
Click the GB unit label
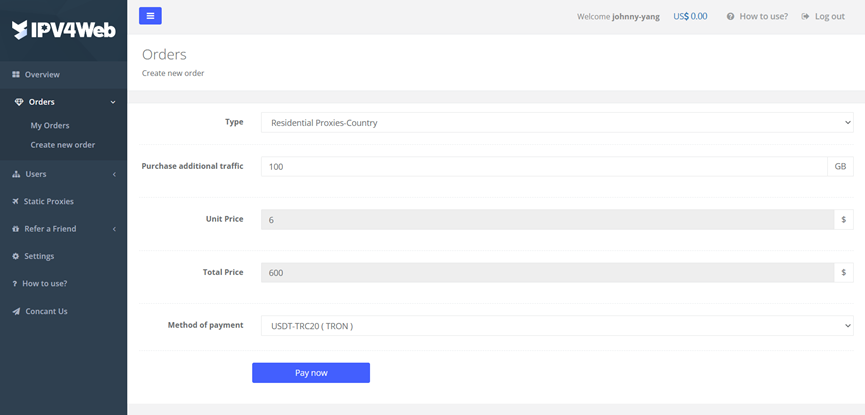840,167
